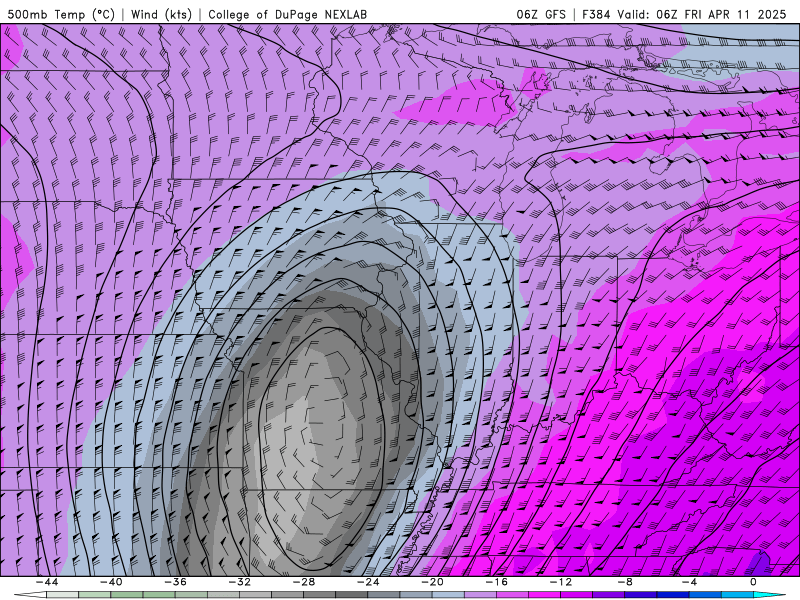The width and height of the screenshot is (800, 600).
Task: Click the "06Z GFS" model run label
Action: pyautogui.click(x=541, y=14)
